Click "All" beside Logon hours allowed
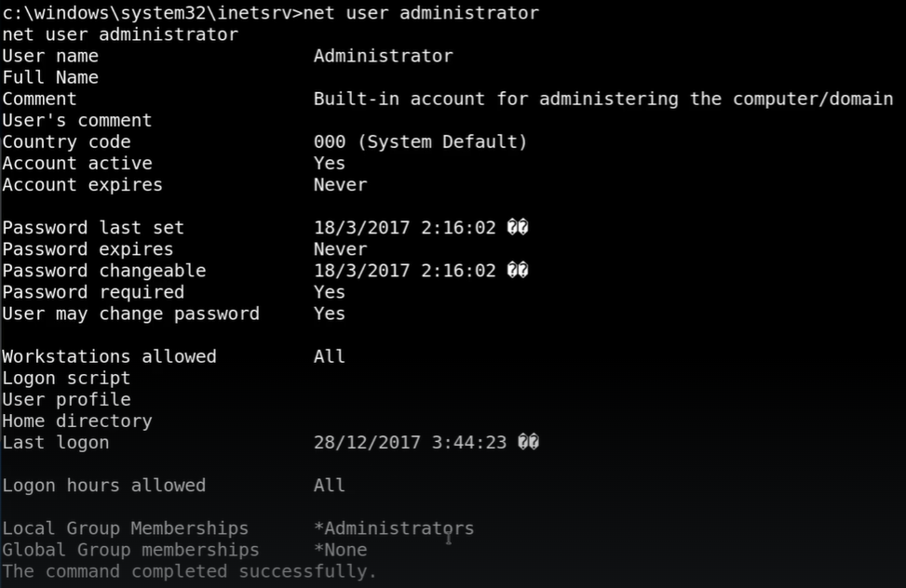 point(329,486)
